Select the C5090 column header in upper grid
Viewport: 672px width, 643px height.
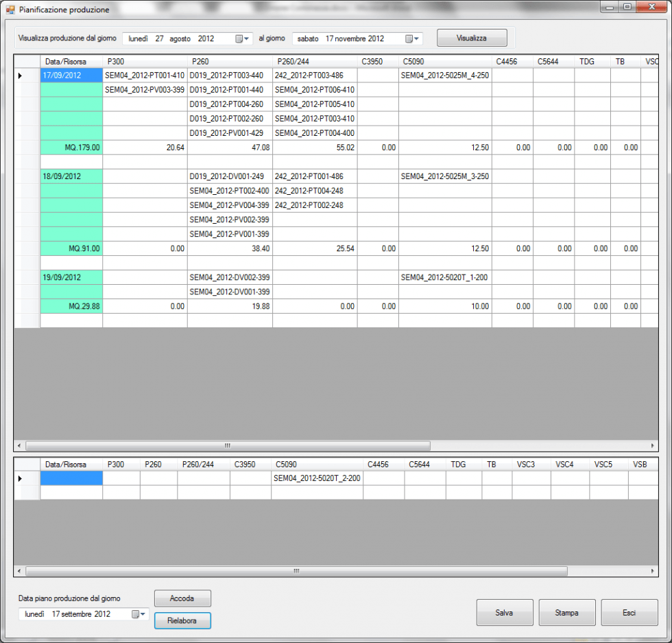pyautogui.click(x=444, y=61)
